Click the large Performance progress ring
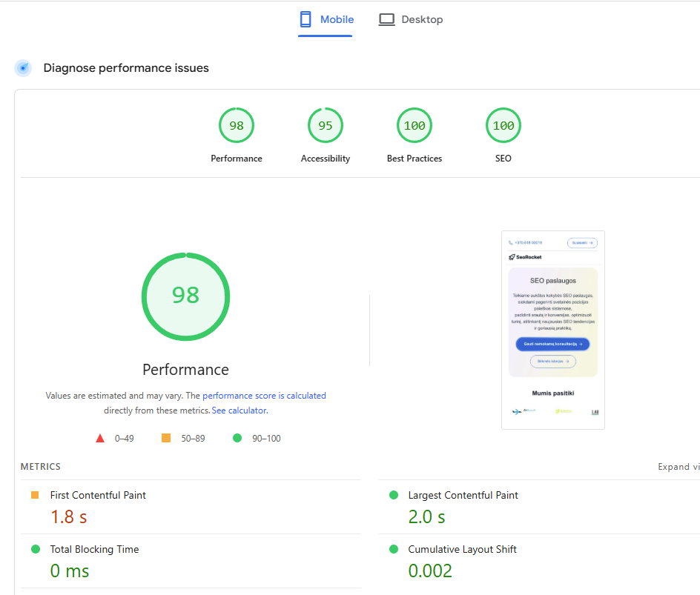Image resolution: width=700 pixels, height=595 pixels. 185,296
